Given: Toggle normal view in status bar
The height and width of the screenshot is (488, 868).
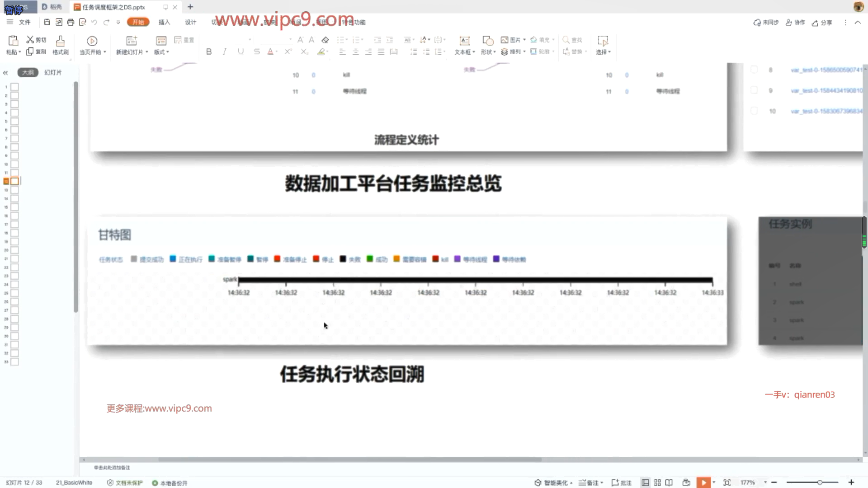Looking at the screenshot, I should click(x=646, y=483).
